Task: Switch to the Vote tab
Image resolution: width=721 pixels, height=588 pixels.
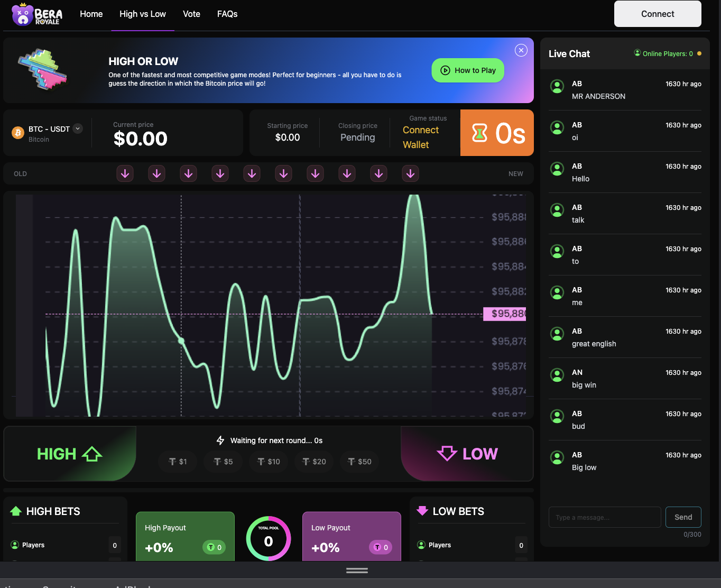Action: point(191,14)
